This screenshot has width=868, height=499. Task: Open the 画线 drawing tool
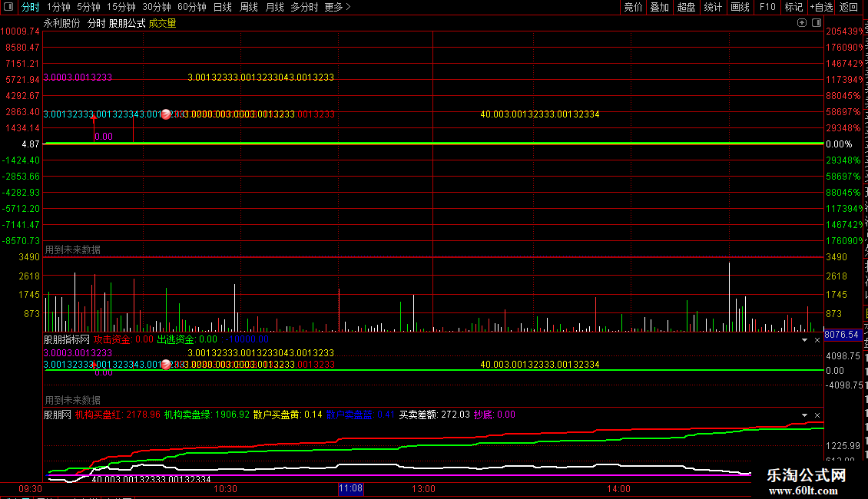[740, 7]
